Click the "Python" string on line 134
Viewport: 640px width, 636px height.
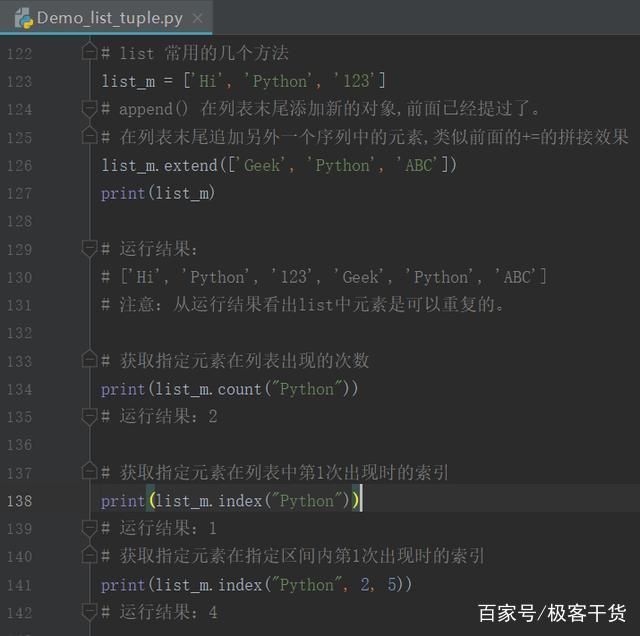click(307, 389)
